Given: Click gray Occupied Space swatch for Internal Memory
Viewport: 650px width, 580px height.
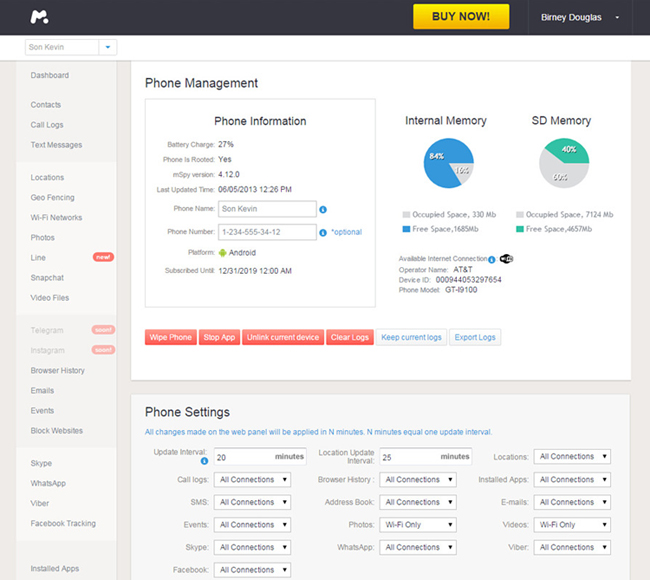Looking at the screenshot, I should 406,215.
